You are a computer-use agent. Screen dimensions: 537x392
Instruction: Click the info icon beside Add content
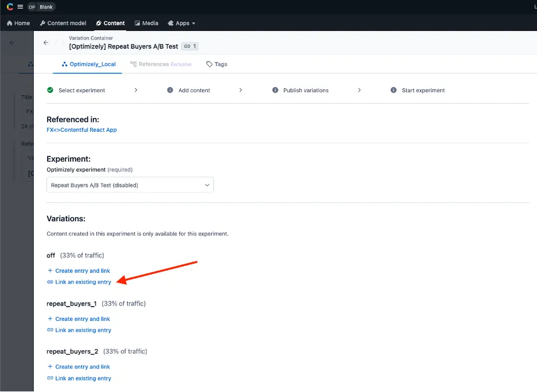click(170, 90)
